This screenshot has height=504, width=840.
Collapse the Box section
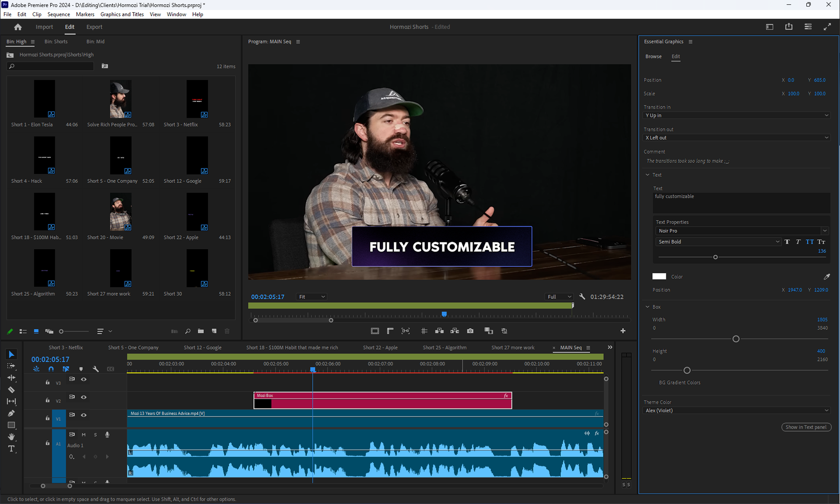tap(647, 307)
